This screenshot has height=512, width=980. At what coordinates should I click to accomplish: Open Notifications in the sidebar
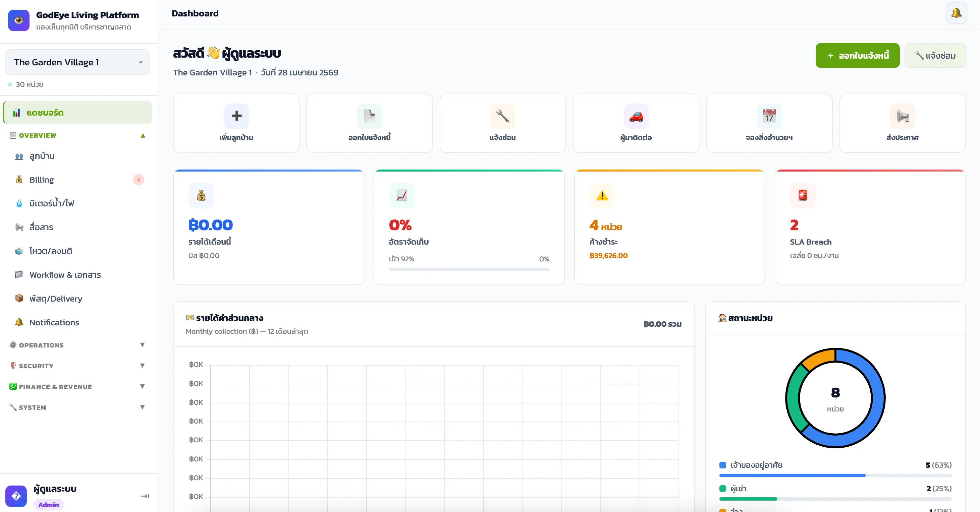click(77, 322)
